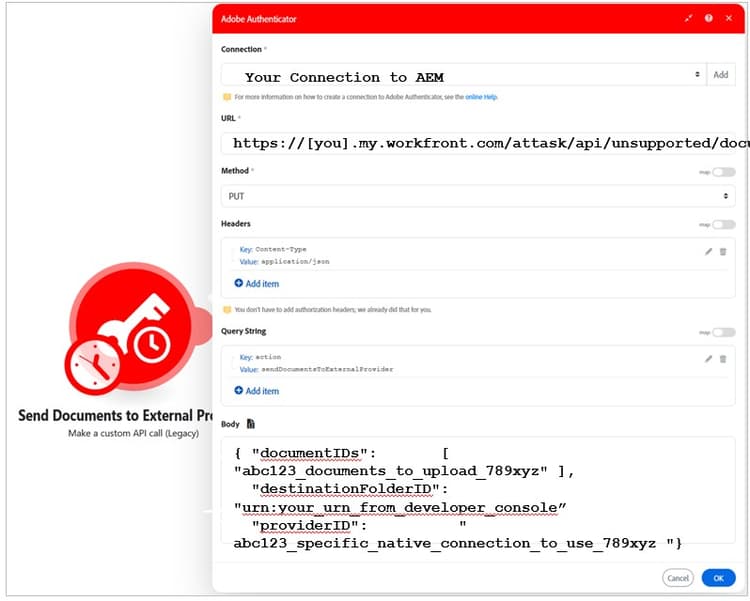This screenshot has height=601, width=750.
Task: Click 'Make a custom API call (Legacy)' label
Action: pyautogui.click(x=133, y=434)
